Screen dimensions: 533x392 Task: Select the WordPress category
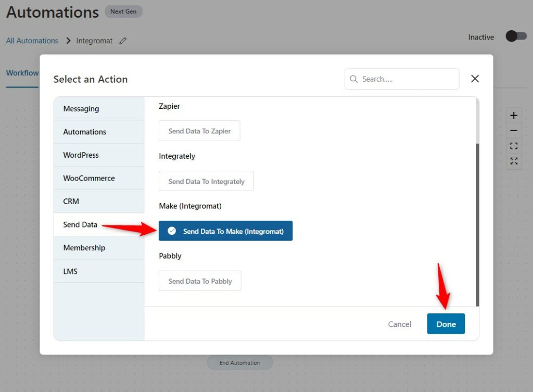[x=99, y=155]
